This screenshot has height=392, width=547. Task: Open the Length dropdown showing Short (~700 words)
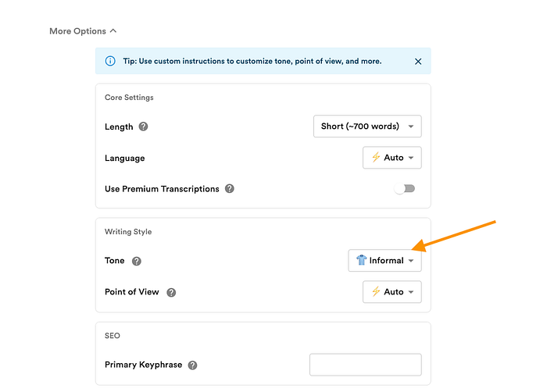point(367,127)
